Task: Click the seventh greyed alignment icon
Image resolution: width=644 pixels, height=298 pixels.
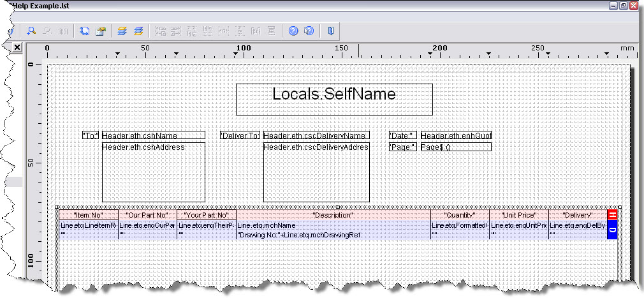Action: (x=256, y=31)
